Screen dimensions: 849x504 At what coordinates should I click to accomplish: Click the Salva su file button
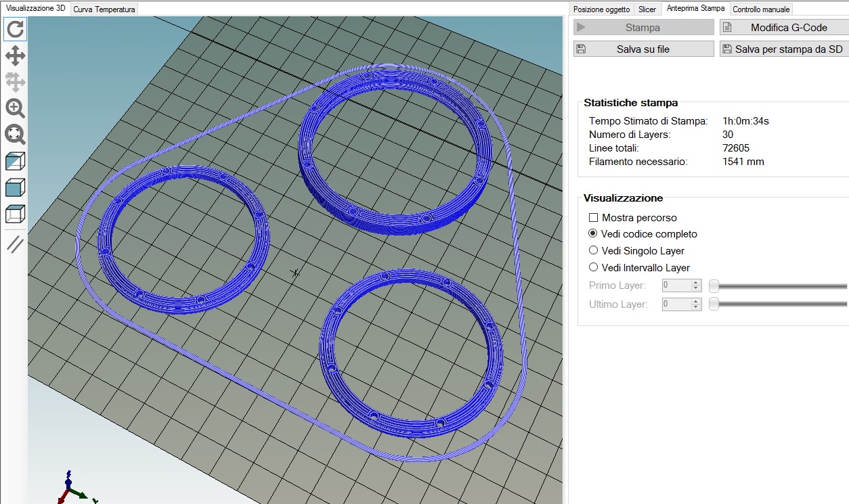click(643, 49)
